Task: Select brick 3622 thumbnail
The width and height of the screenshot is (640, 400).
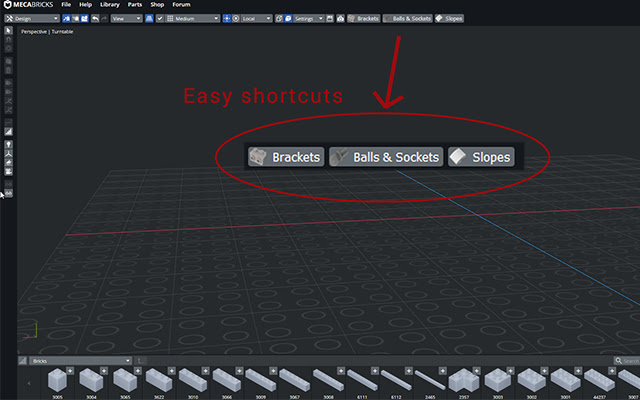Action: click(x=158, y=380)
